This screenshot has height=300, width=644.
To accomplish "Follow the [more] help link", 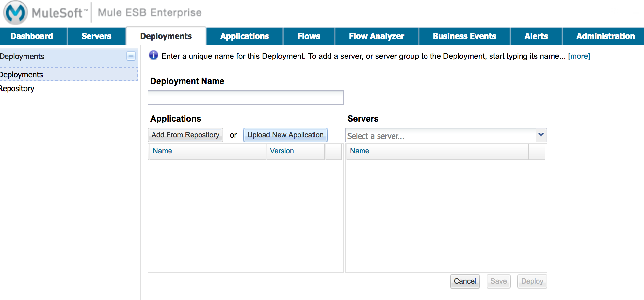I will coord(579,56).
